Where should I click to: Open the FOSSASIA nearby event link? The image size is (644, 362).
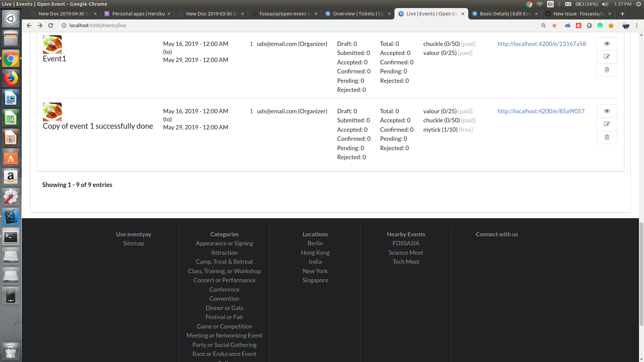coord(406,243)
